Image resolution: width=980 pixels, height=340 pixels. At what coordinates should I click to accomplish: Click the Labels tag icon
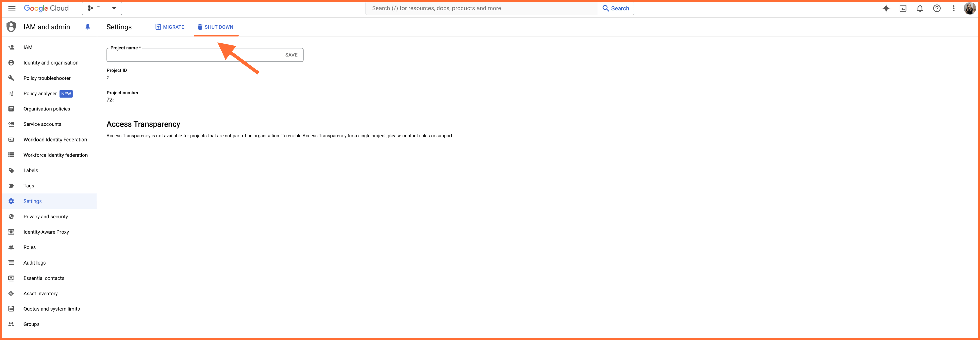[x=11, y=170]
